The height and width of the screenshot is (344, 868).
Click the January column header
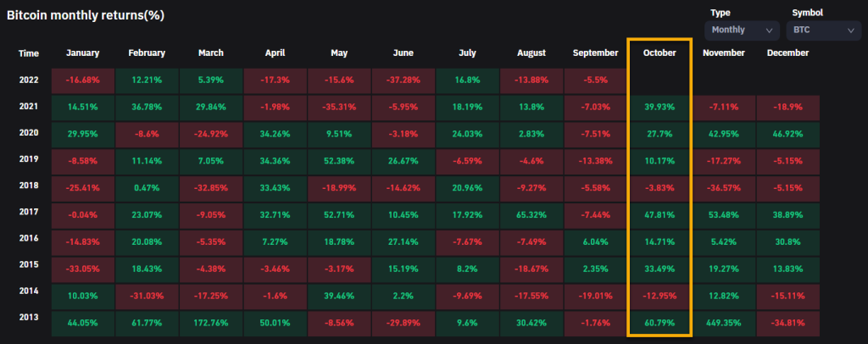[82, 53]
